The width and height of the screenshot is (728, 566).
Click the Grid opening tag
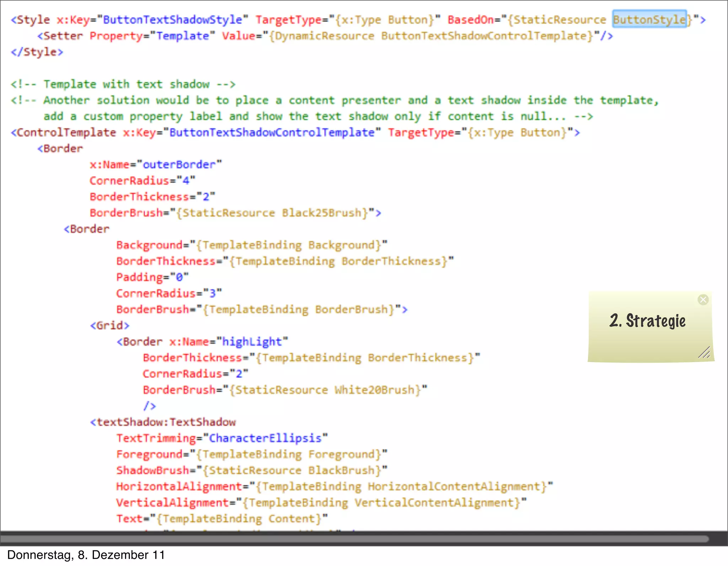click(109, 325)
